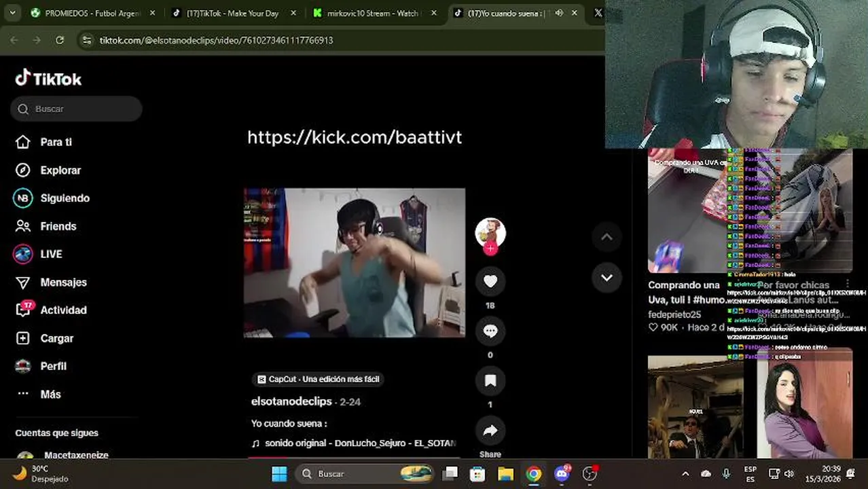The height and width of the screenshot is (489, 868).
Task: Open the notification bell in the tray
Action: (851, 473)
